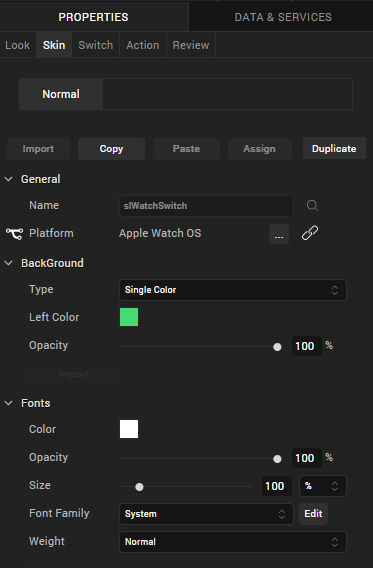Open the Font Family dropdown
373x568 pixels.
click(x=206, y=514)
